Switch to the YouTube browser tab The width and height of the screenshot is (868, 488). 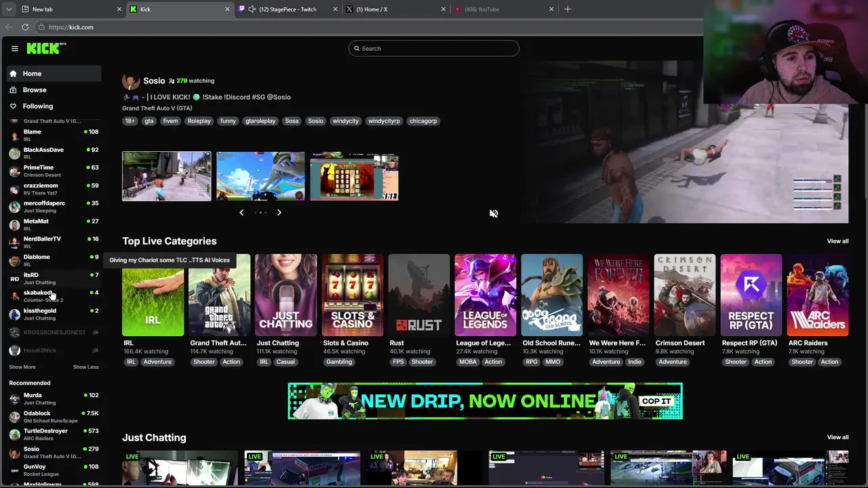coord(503,9)
